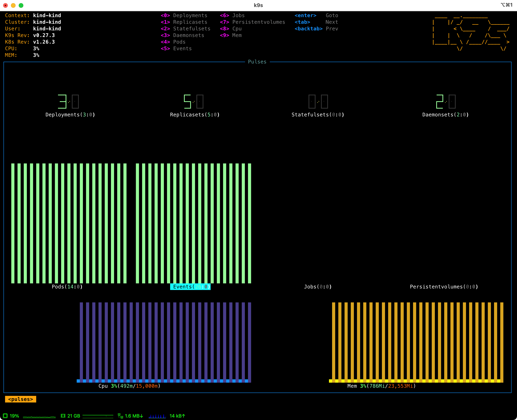Click the Deployments 3:0 digital counter

(x=69, y=101)
